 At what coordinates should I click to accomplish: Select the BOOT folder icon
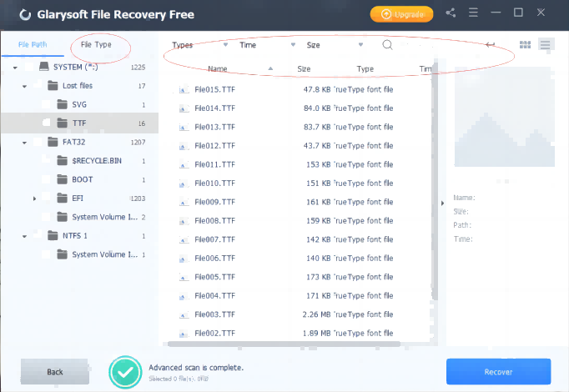[62, 179]
